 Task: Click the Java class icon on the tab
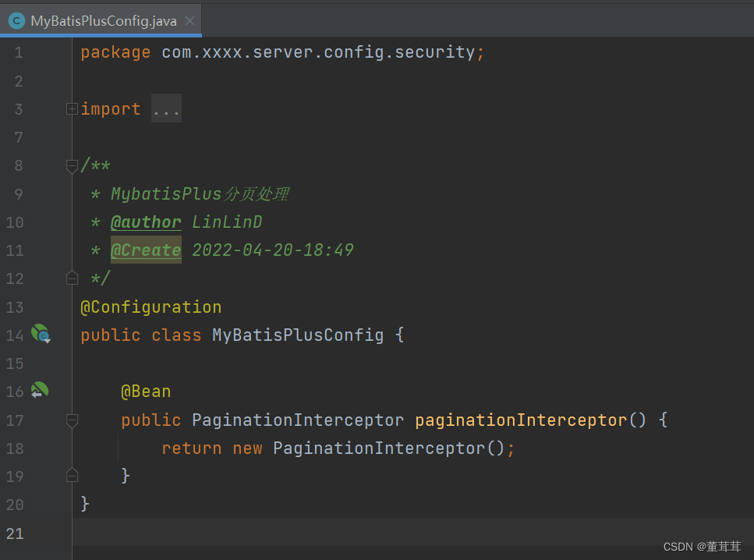[17, 21]
